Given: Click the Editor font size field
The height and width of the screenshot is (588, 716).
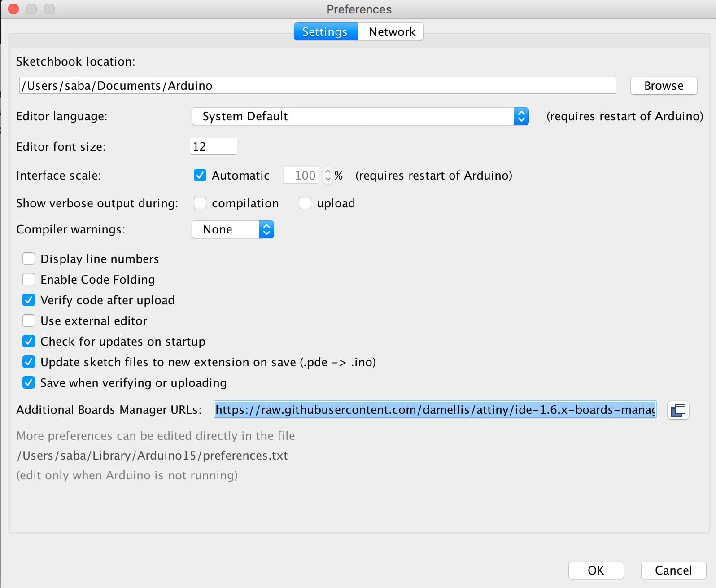Looking at the screenshot, I should pyautogui.click(x=214, y=146).
